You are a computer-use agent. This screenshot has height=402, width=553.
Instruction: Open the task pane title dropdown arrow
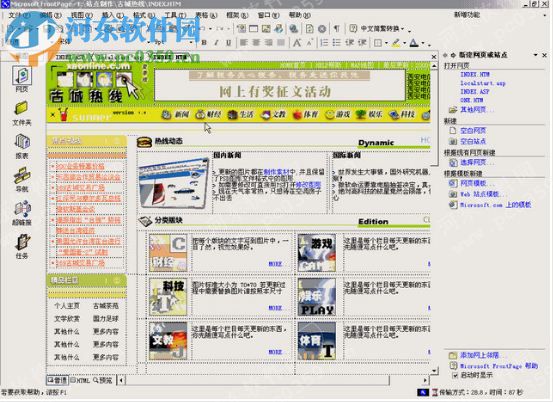pos(535,55)
